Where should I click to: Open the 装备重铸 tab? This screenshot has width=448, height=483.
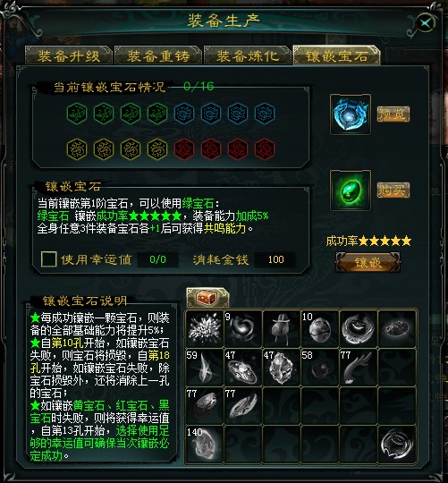click(x=158, y=55)
